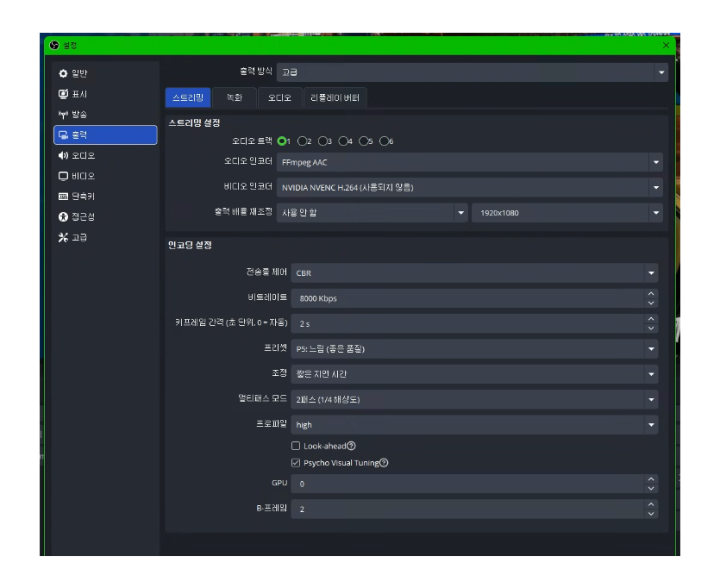Click the gear icon for 일반 settings

[x=63, y=74]
